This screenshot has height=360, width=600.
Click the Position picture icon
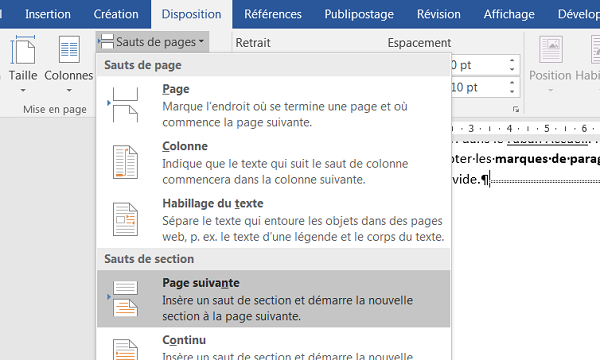tap(551, 49)
